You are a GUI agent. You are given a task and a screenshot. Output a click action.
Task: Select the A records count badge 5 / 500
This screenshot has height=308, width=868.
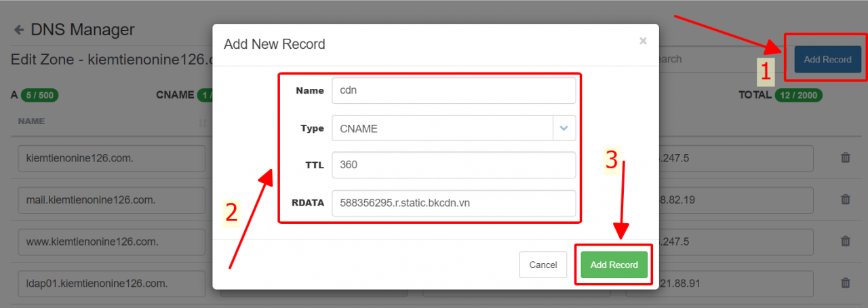39,95
